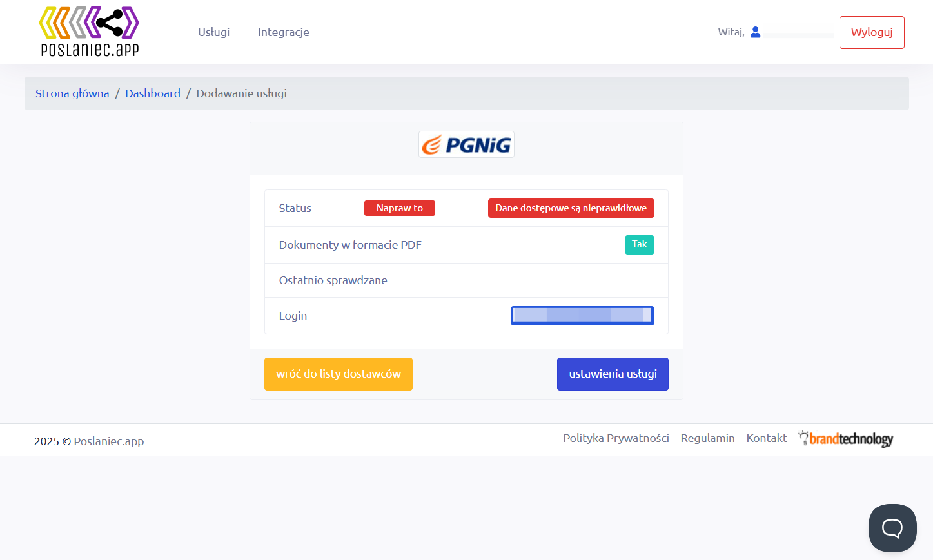Viewport: 933px width, 560px height.
Task: Open ustawienia usługi
Action: [613, 374]
